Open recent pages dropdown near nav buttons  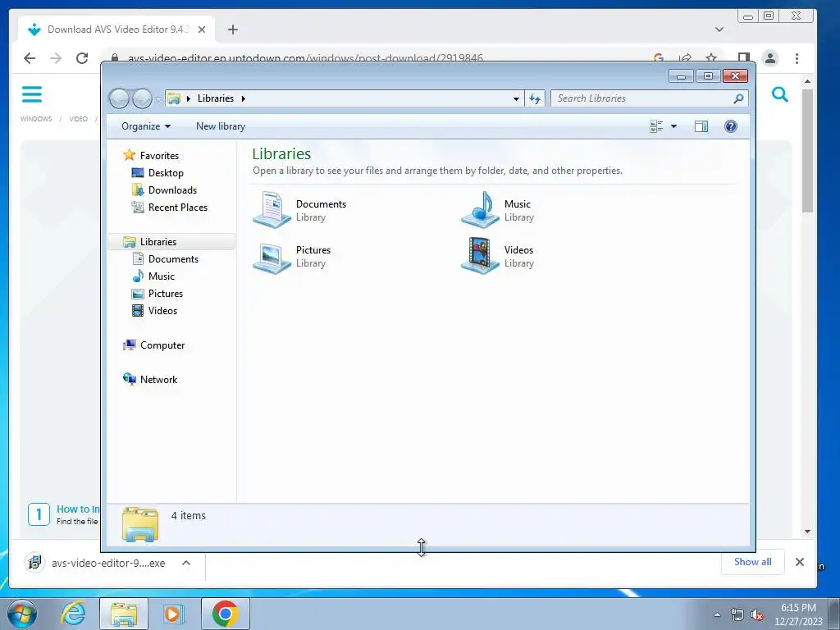click(158, 99)
